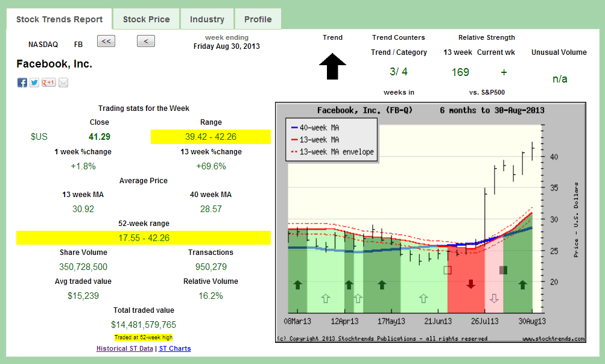Click the "vs. S&P500" label
Viewport: 605px width, 364px height.
click(x=487, y=93)
